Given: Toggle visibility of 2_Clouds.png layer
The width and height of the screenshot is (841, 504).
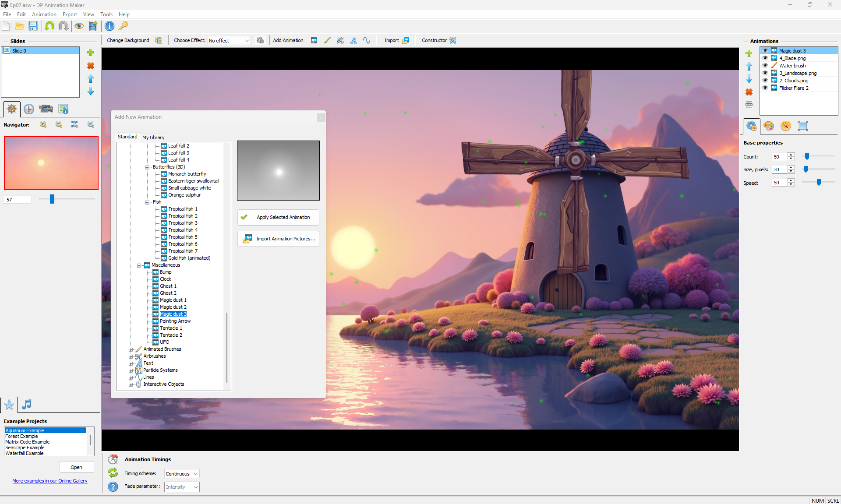Looking at the screenshot, I should point(765,81).
